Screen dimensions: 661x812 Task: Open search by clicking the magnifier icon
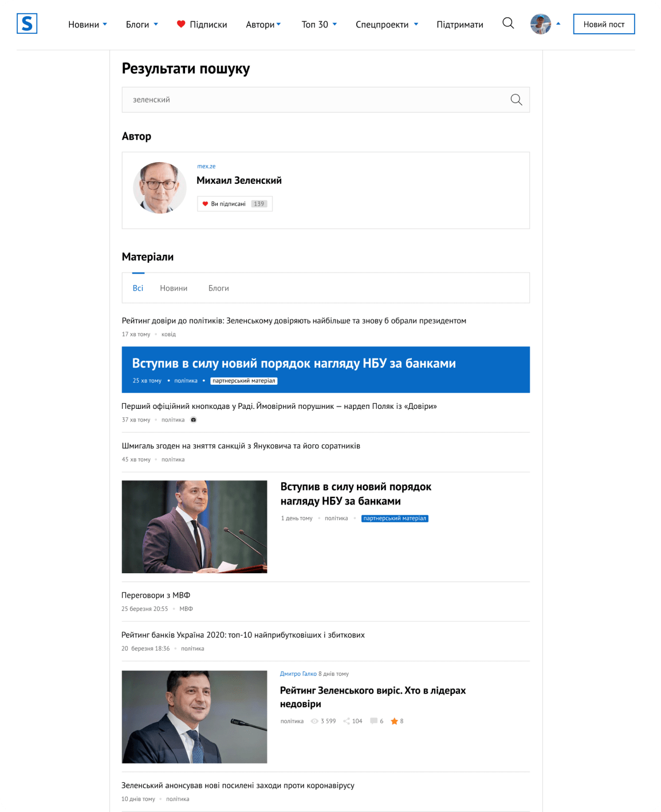pyautogui.click(x=507, y=23)
